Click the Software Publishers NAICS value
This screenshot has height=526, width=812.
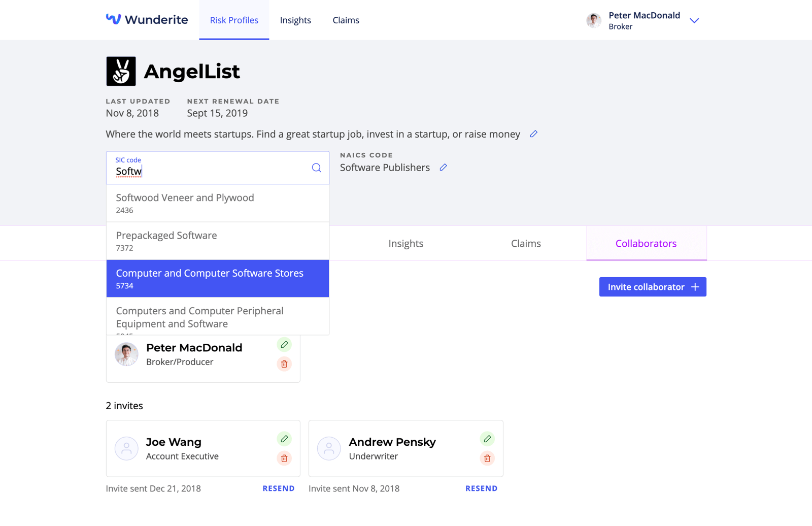click(x=385, y=168)
